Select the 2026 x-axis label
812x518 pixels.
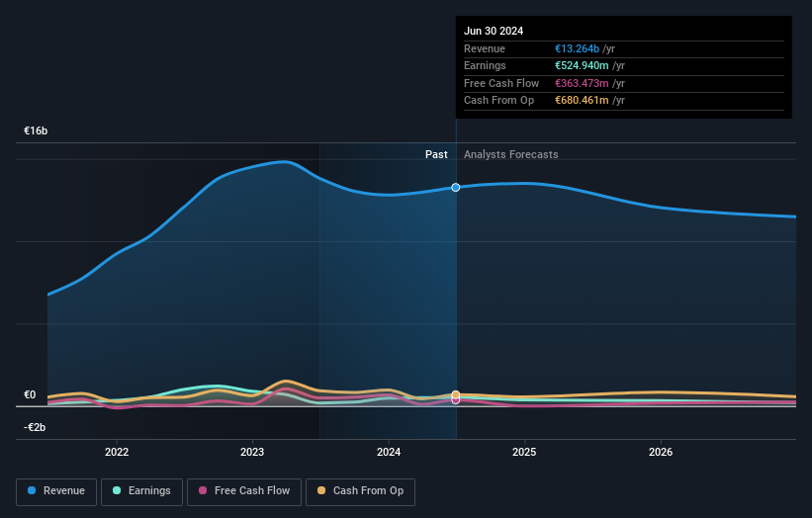(661, 453)
